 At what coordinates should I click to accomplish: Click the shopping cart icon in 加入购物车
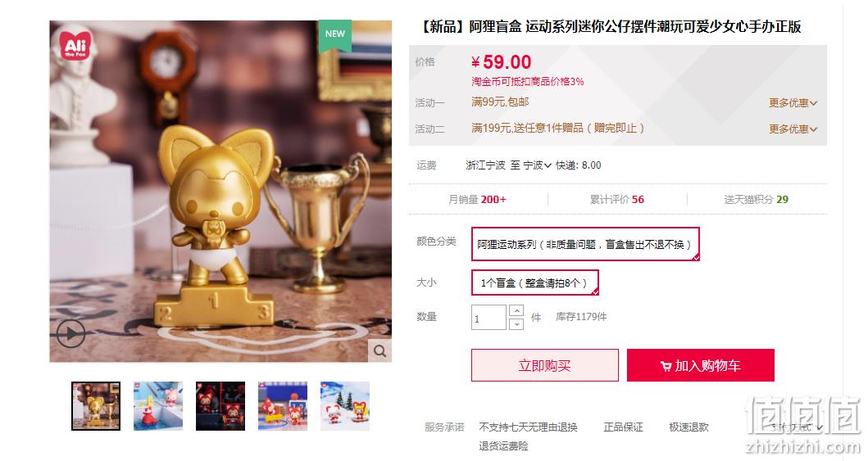tap(666, 366)
